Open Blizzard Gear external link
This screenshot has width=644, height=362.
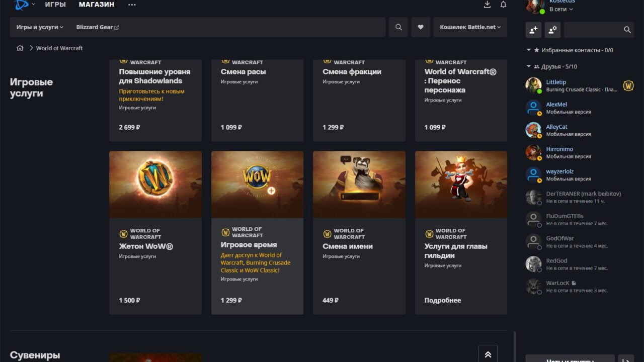97,27
